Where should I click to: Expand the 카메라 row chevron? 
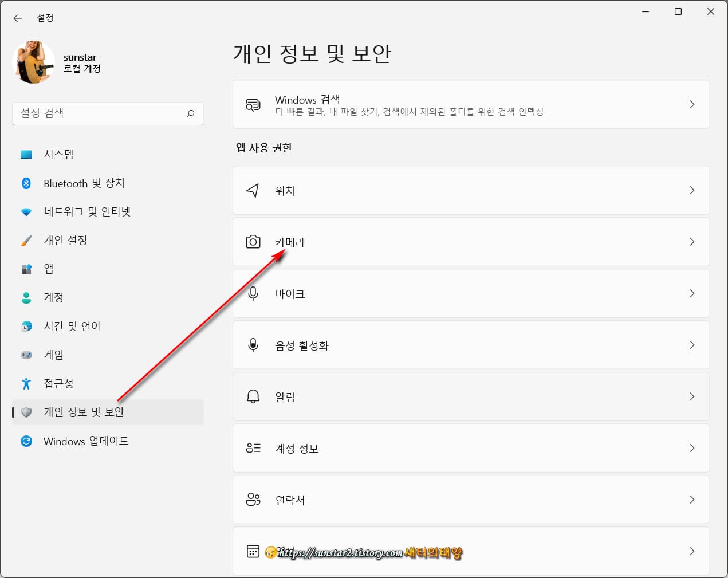[x=692, y=242]
